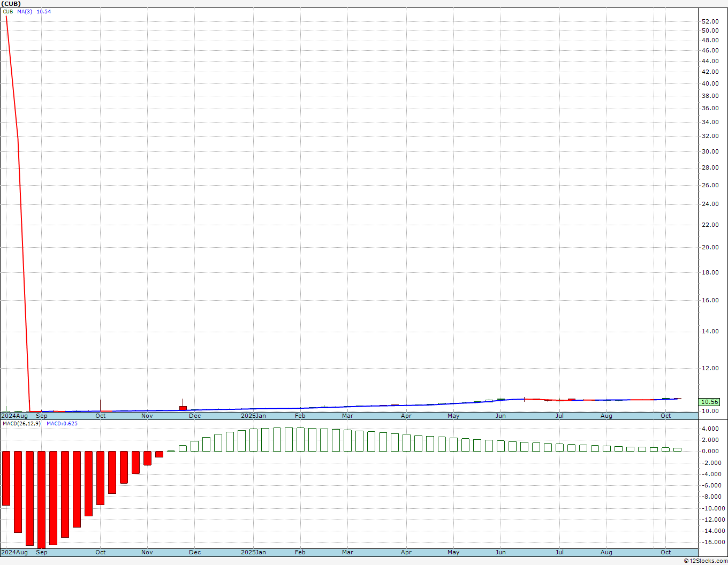The width and height of the screenshot is (728, 565).
Task: Select the MACD(26,12,9) indicator label
Action: (21, 424)
